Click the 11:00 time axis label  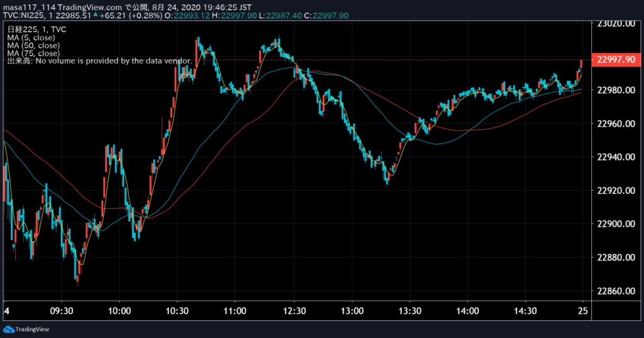point(235,311)
